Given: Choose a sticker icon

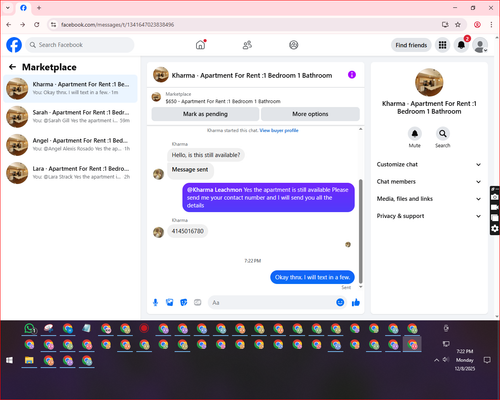Looking at the screenshot, I should 184,302.
